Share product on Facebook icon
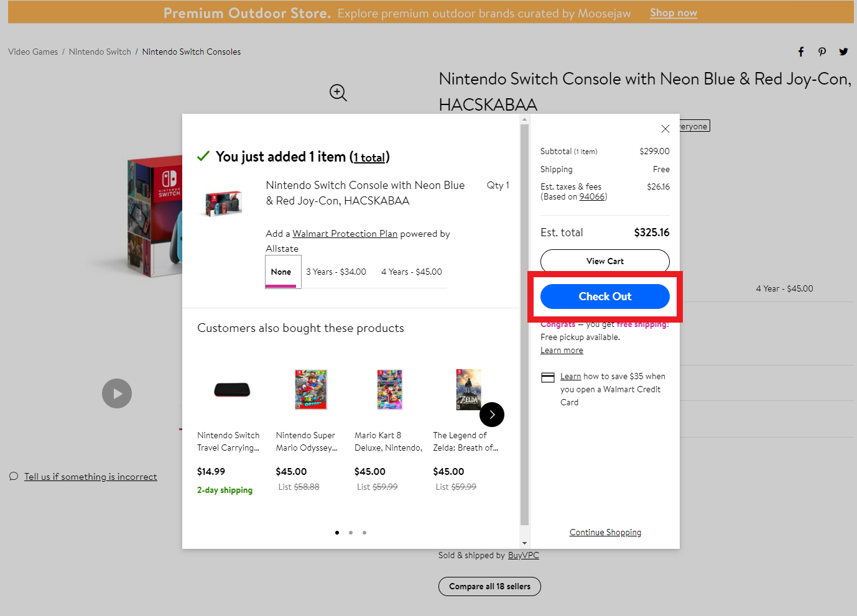The image size is (857, 616). pos(801,52)
